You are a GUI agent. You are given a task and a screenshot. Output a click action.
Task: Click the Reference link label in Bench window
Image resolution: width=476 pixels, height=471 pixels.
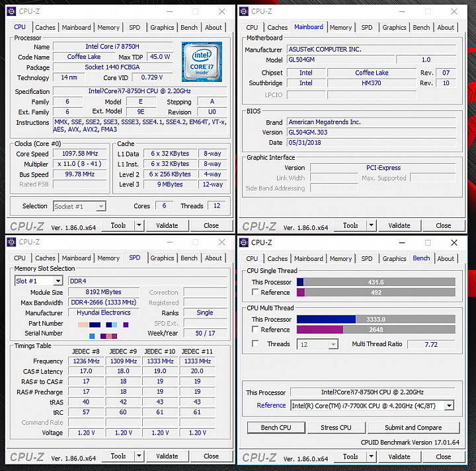click(x=271, y=405)
